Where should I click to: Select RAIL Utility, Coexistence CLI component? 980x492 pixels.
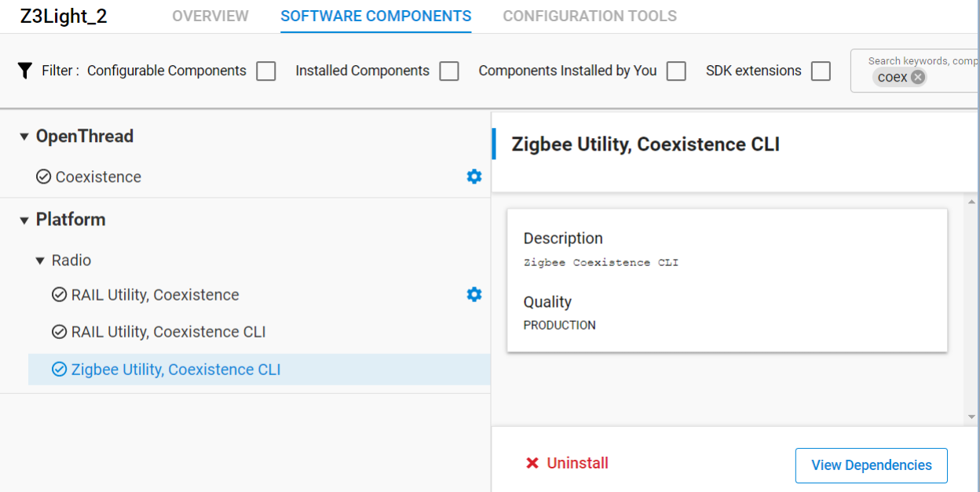(168, 332)
